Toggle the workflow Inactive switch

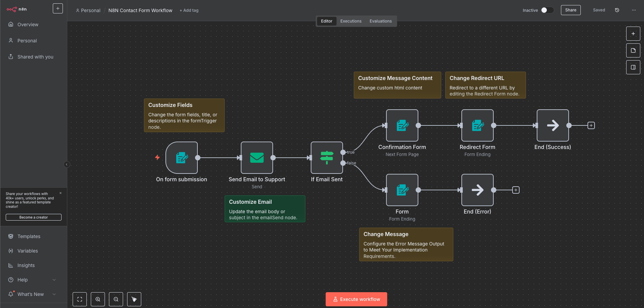pyautogui.click(x=547, y=10)
